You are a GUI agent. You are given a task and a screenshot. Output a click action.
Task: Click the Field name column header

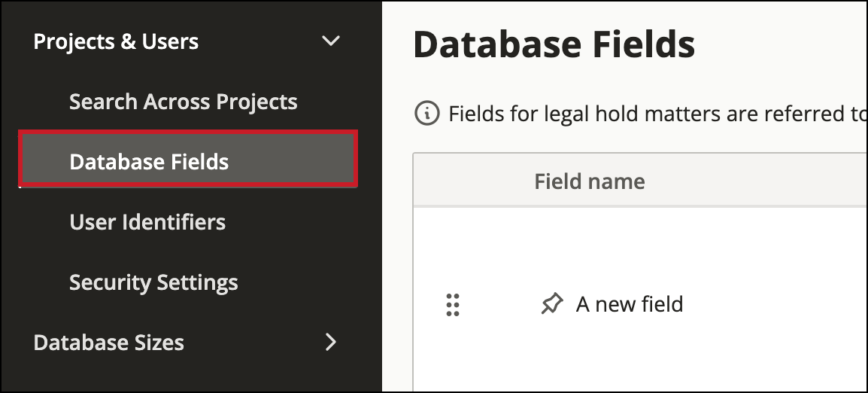[x=590, y=181]
